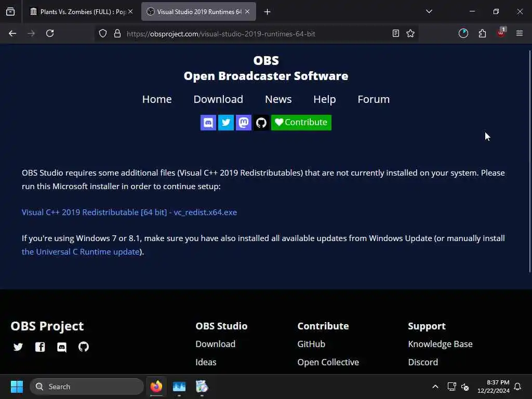Open a new tab with the plus button
This screenshot has height=399, width=532.
pos(268,12)
